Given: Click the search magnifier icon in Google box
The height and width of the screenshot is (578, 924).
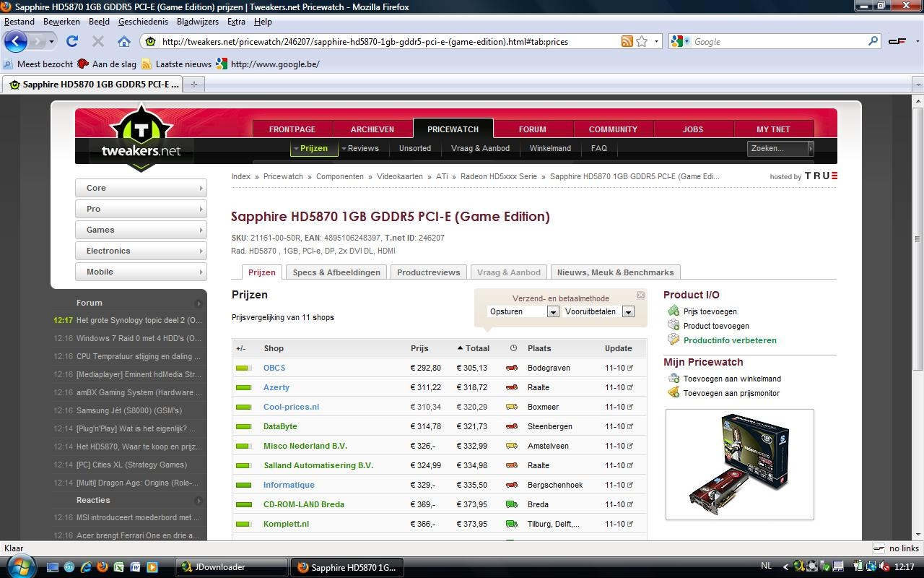Looking at the screenshot, I should (873, 41).
